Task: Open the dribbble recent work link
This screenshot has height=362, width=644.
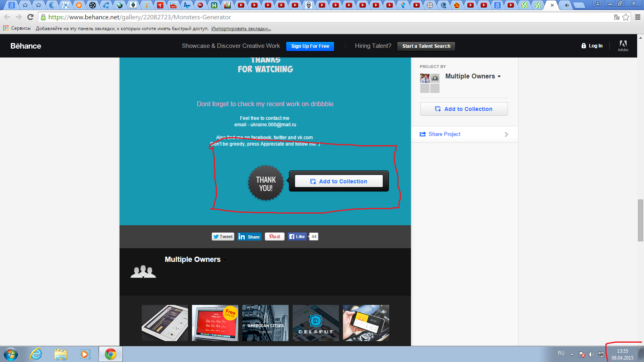Action: pos(265,104)
